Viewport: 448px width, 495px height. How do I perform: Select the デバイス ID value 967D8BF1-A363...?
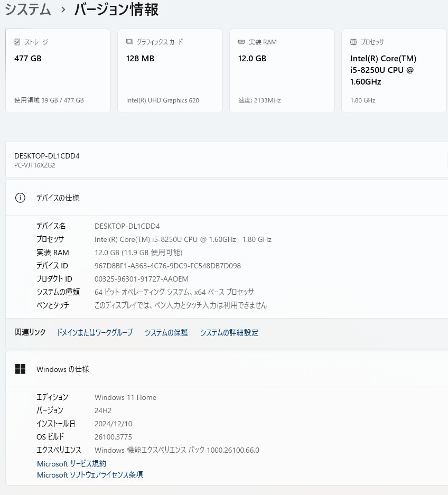[167, 266]
